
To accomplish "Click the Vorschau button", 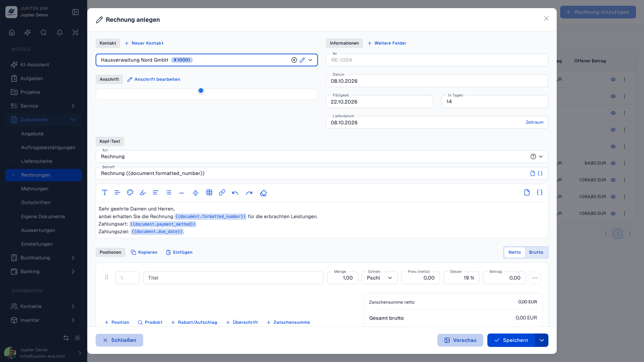I will [x=460, y=340].
